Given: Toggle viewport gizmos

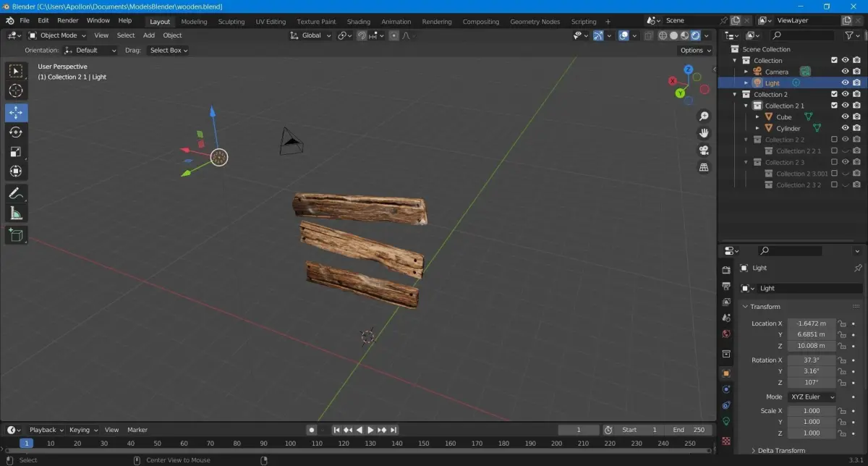Looking at the screenshot, I should pyautogui.click(x=598, y=35).
